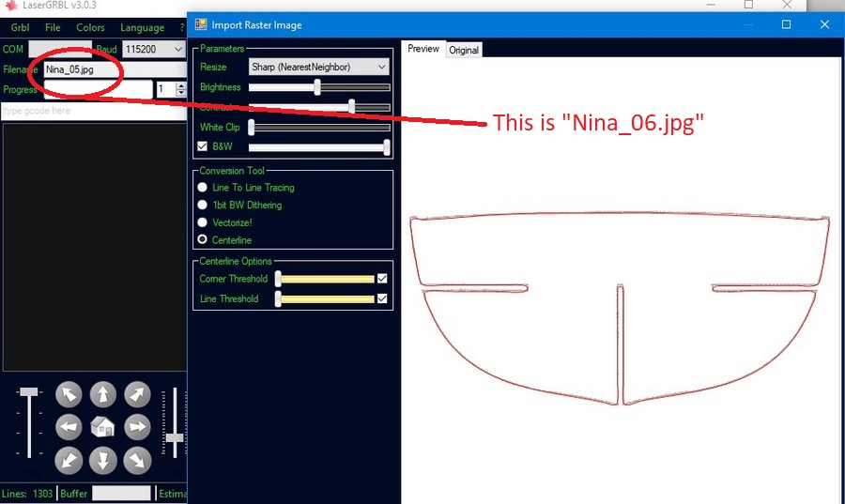
Task: Click the type gcode here input
Action: [x=94, y=111]
